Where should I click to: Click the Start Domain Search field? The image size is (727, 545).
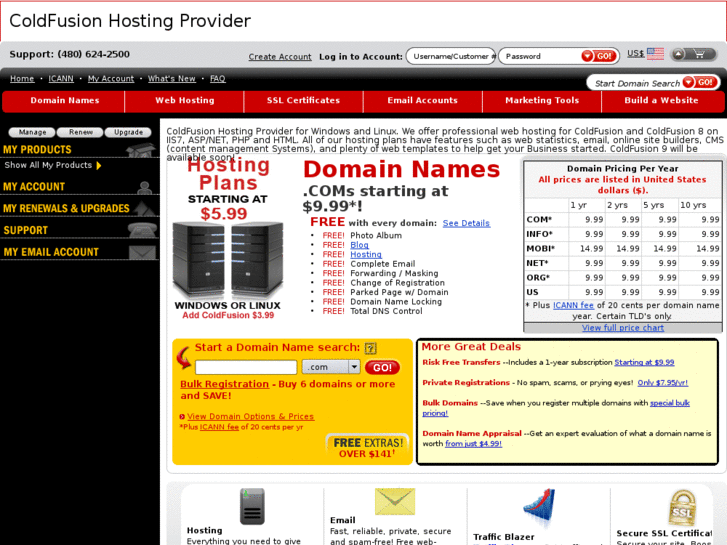click(637, 83)
